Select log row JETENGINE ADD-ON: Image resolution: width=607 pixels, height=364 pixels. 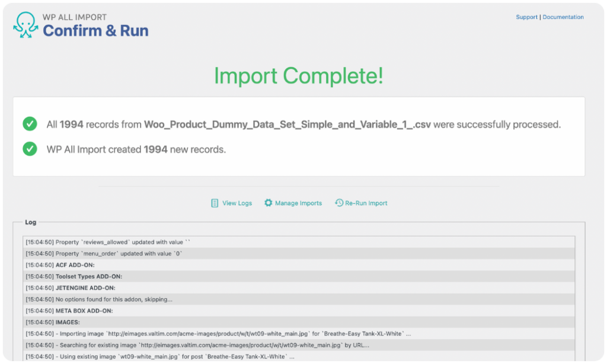[299, 288]
